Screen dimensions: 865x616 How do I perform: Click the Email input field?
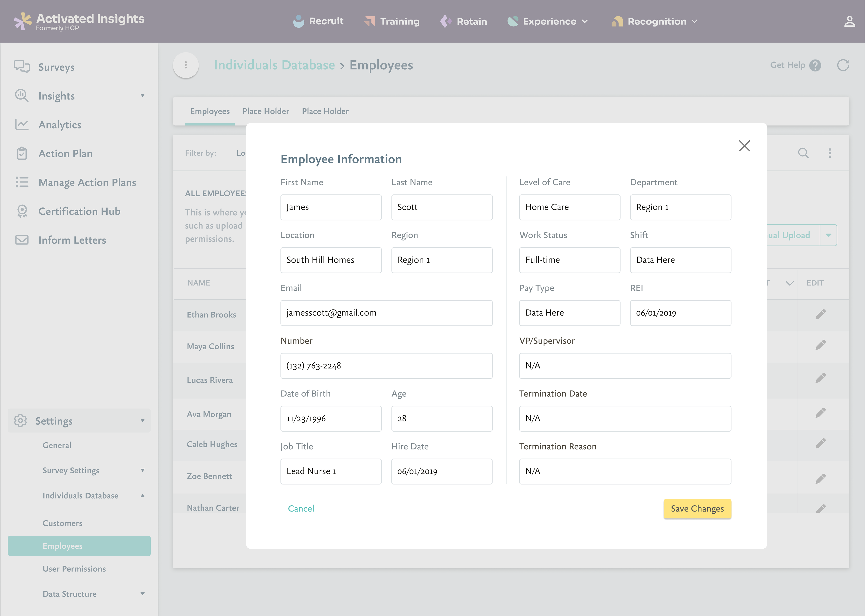386,313
